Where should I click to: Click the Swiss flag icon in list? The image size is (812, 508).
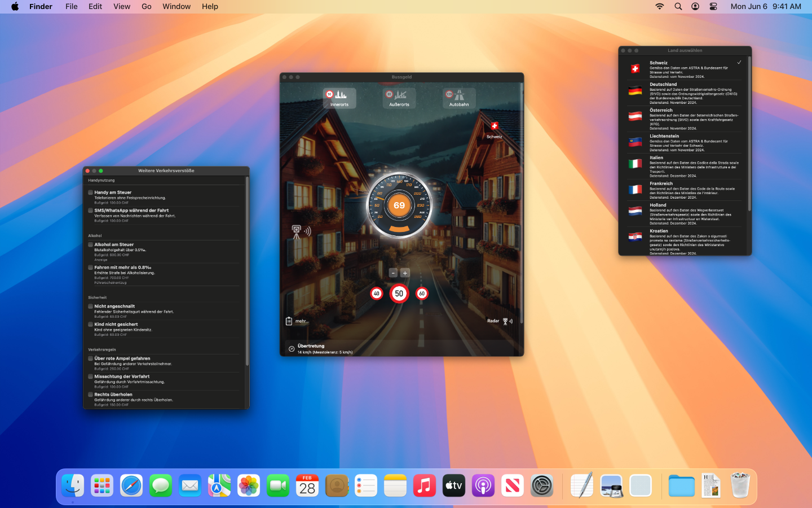pos(636,69)
